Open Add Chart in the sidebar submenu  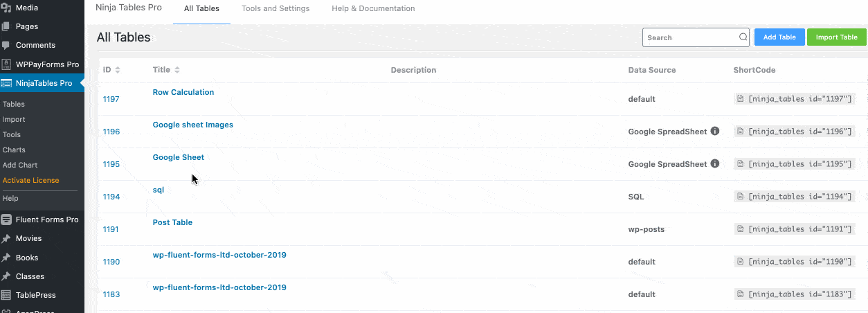point(20,165)
